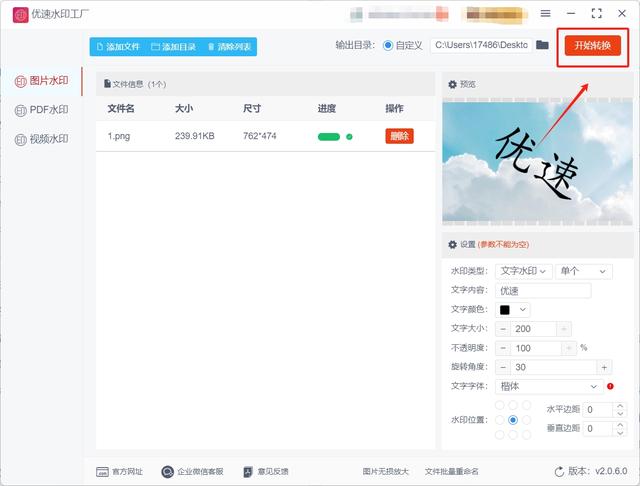Decrease rotation angle with minus button
640x486 pixels.
[x=503, y=367]
